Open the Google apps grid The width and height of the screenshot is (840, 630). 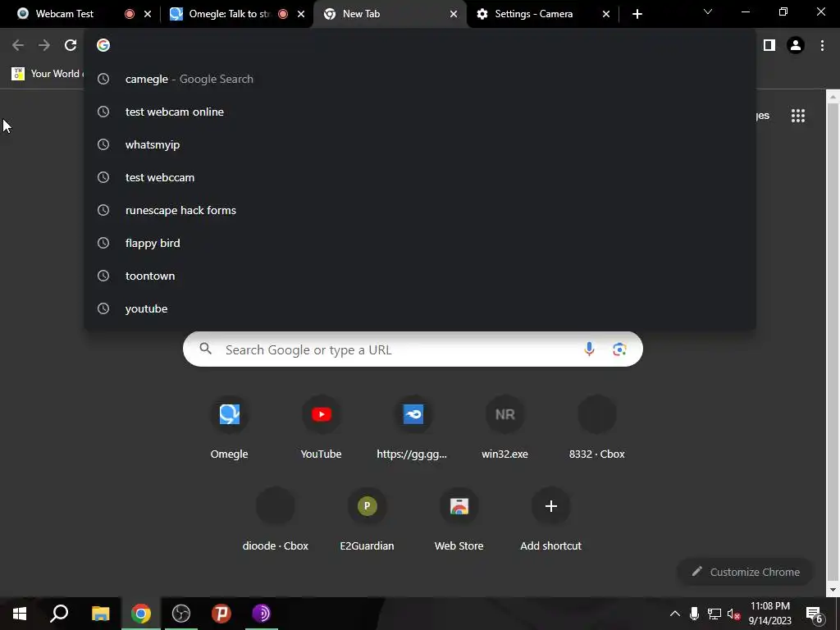point(798,116)
